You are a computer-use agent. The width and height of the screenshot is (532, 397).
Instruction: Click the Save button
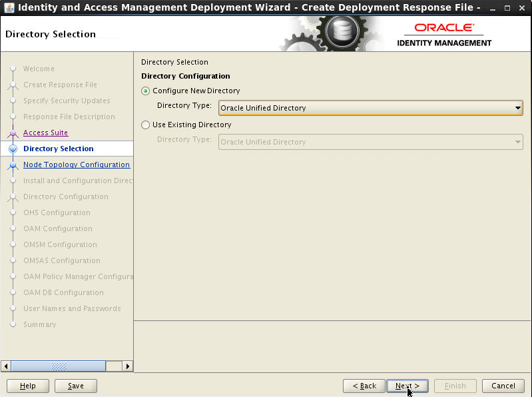[76, 386]
